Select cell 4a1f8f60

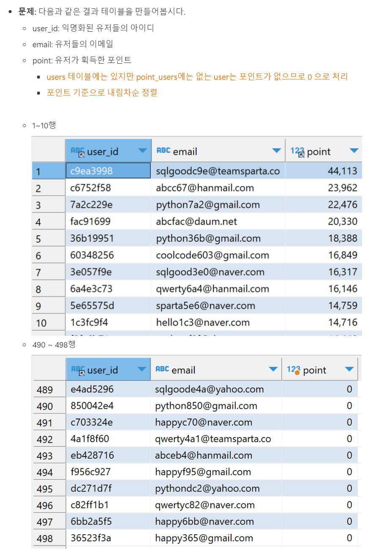click(108, 438)
